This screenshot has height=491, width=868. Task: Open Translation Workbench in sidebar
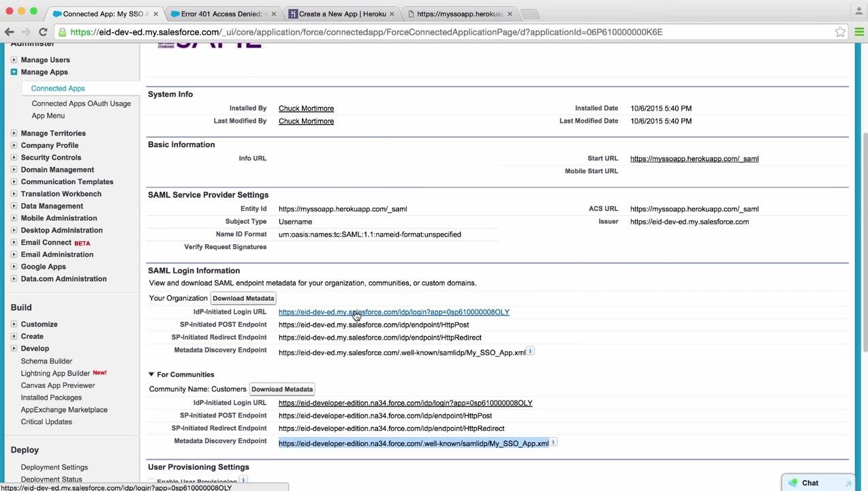[x=61, y=194]
